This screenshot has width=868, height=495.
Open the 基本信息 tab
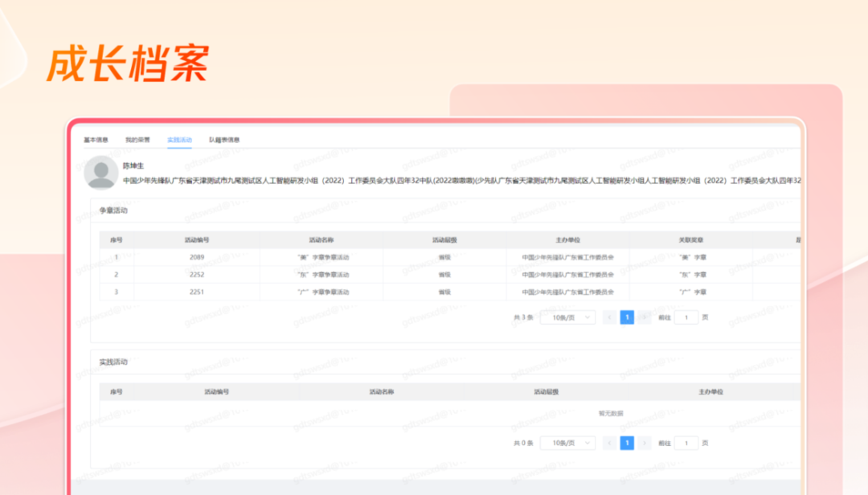point(96,140)
